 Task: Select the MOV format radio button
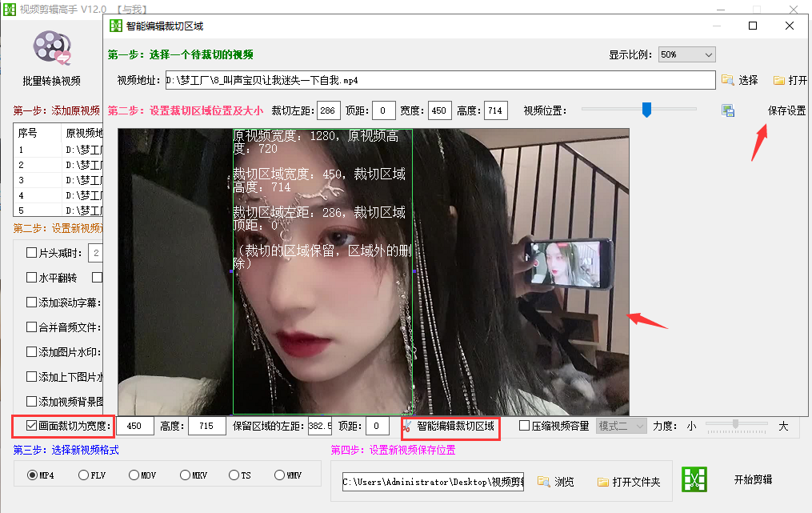click(134, 475)
